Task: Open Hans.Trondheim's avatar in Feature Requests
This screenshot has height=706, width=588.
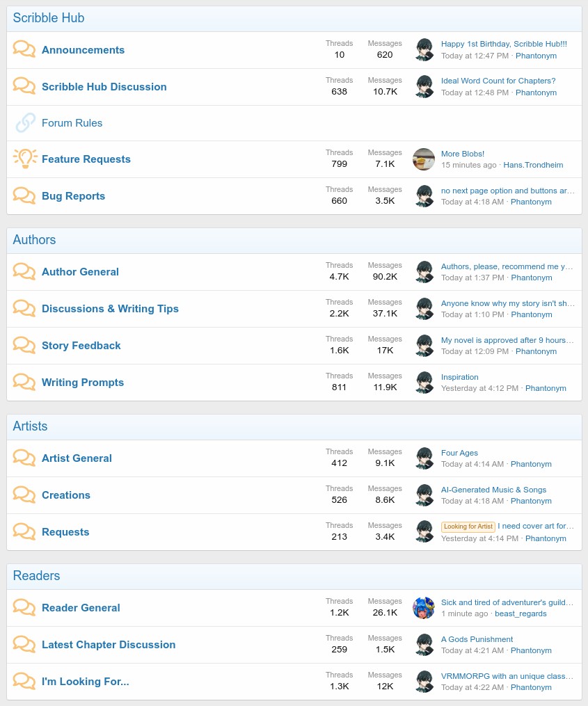Action: point(424,159)
